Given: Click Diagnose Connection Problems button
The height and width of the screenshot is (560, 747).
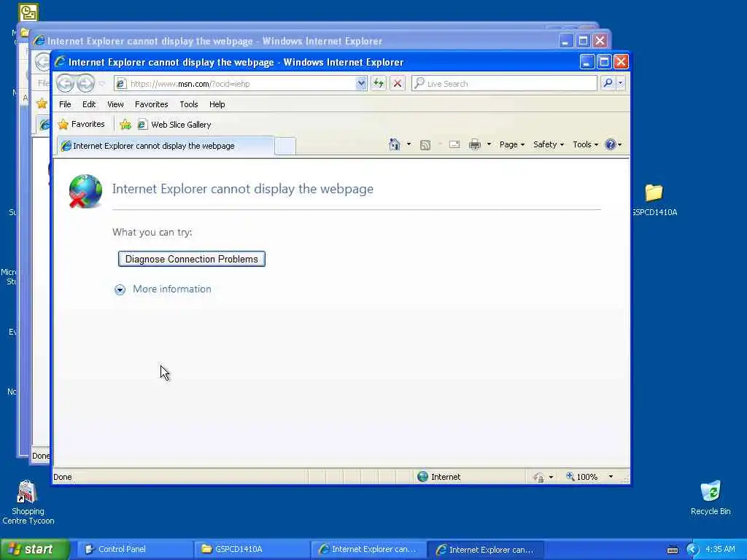Looking at the screenshot, I should pos(192,259).
